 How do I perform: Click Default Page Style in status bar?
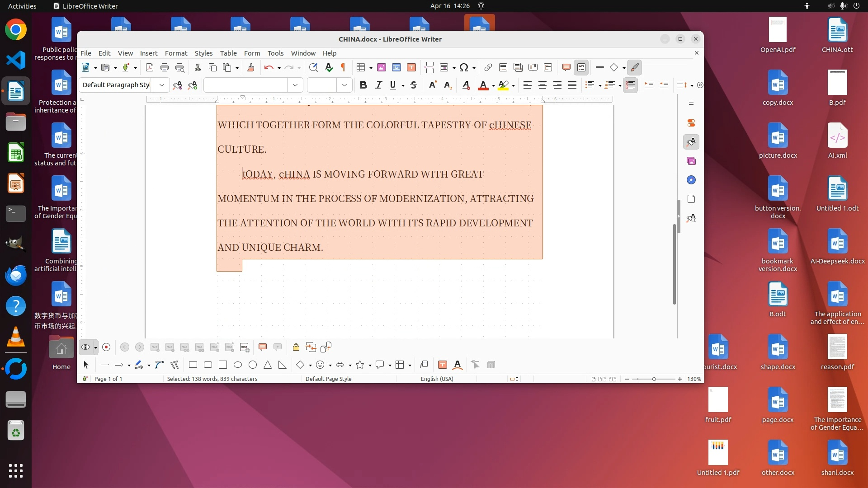coord(328,379)
